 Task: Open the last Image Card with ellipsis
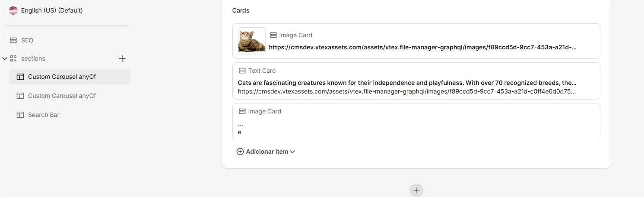pos(416,122)
